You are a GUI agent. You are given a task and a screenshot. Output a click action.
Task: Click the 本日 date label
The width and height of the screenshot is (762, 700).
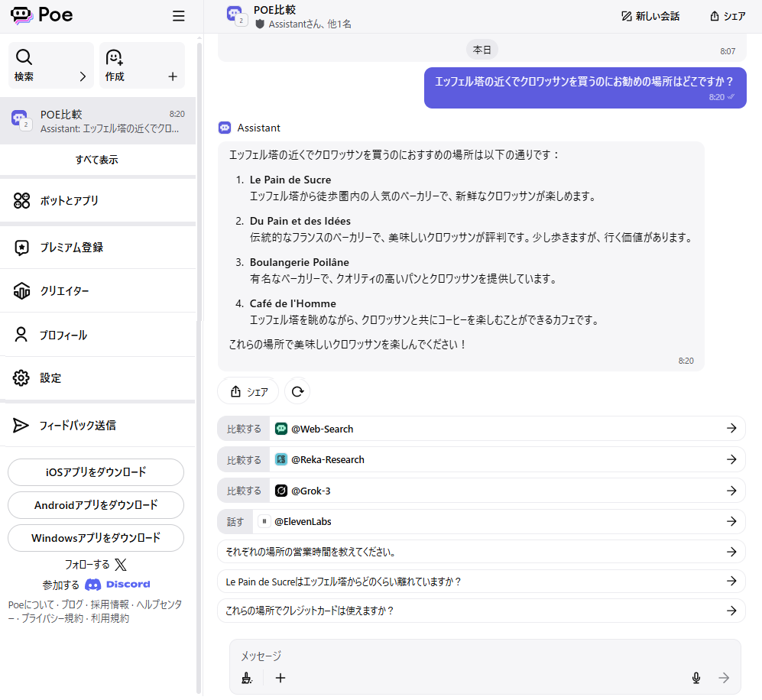coord(482,50)
